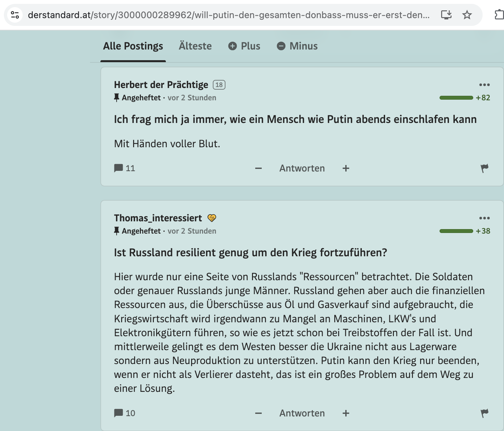Click the install app icon in address bar
This screenshot has height=431, width=504.
pos(446,15)
